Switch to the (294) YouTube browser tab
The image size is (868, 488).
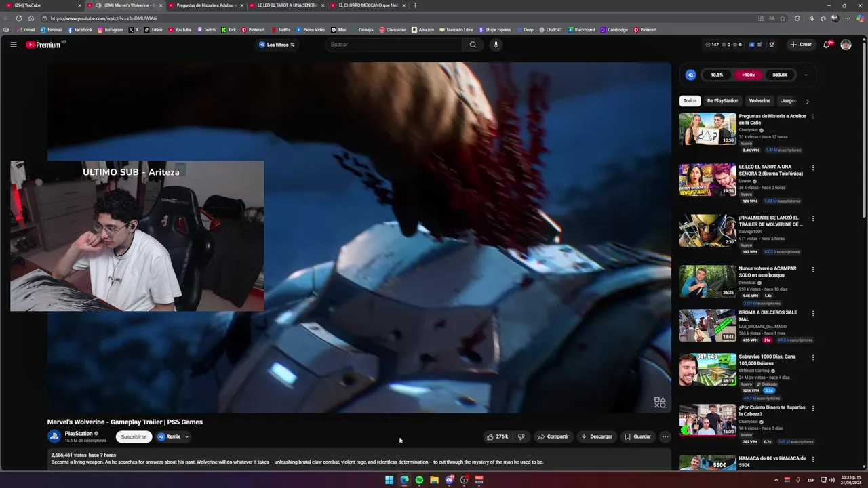(x=43, y=5)
